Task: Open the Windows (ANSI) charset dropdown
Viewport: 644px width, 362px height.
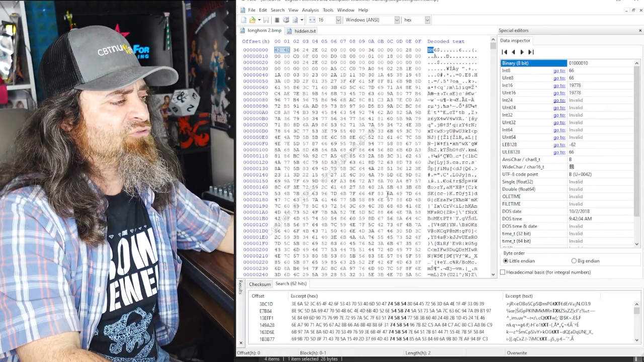Action: [x=397, y=20]
